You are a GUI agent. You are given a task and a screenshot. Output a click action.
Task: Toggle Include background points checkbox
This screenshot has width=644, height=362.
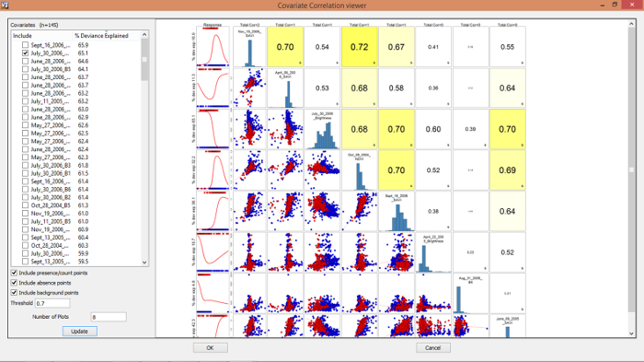click(x=14, y=293)
